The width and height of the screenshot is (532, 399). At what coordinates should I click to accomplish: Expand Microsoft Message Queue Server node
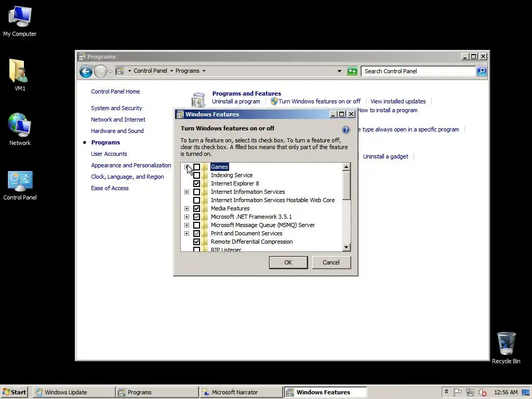tap(187, 225)
